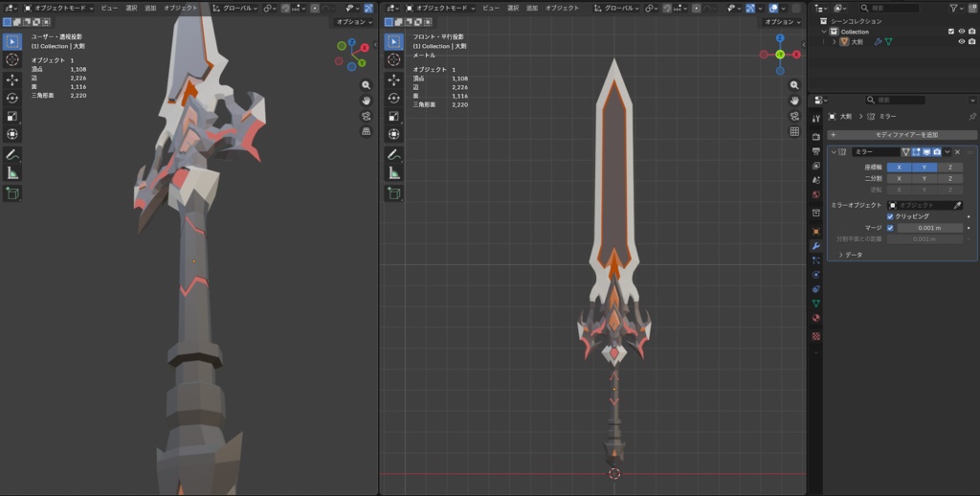
Task: Open オプション dropdown in left viewport
Action: [354, 22]
